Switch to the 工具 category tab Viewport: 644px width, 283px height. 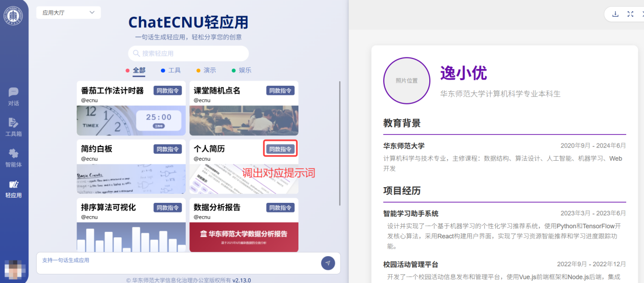174,70
